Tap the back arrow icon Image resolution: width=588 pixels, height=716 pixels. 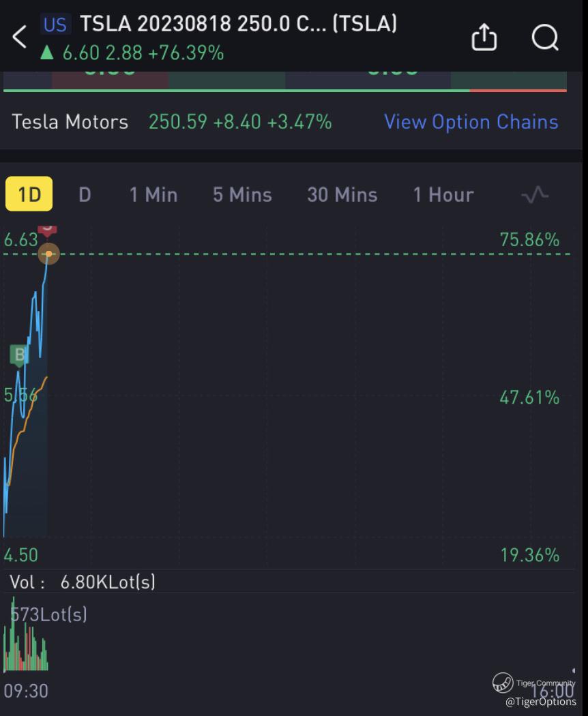pyautogui.click(x=20, y=37)
